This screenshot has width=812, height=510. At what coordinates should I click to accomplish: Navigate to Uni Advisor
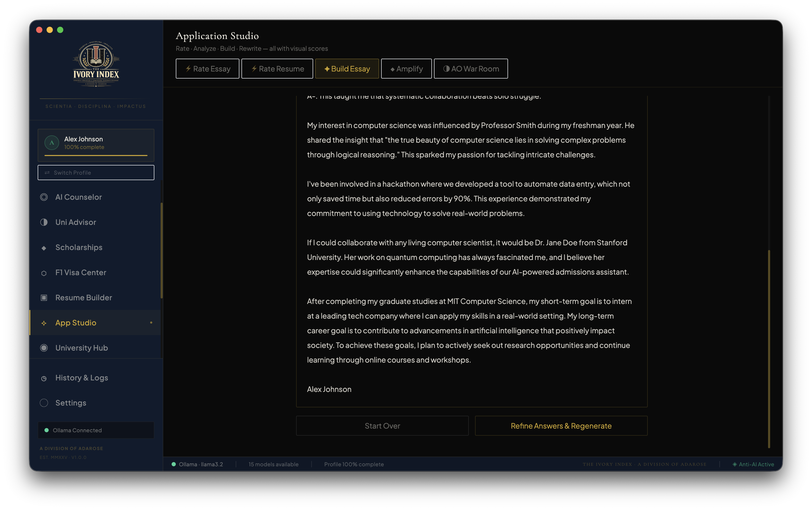point(95,222)
